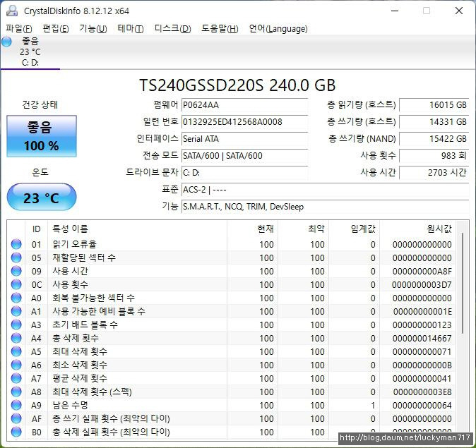This screenshot has height=448, width=476.
Task: Select the C: D: disk tab
Action: click(30, 52)
